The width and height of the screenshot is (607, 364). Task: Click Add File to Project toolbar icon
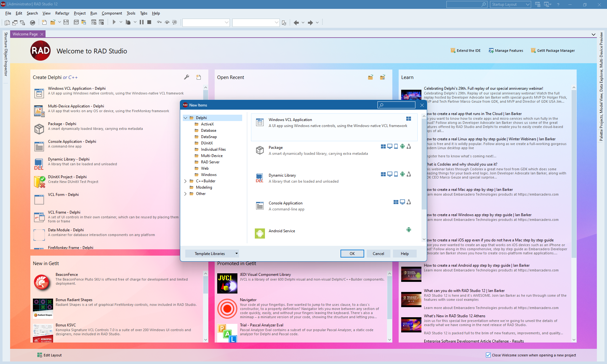[x=94, y=22]
